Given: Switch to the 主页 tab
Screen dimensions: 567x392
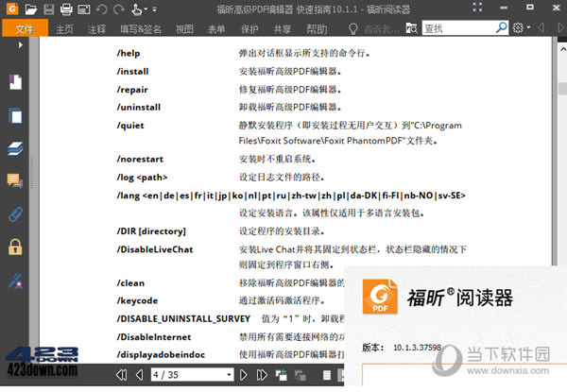Looking at the screenshot, I should (65, 29).
